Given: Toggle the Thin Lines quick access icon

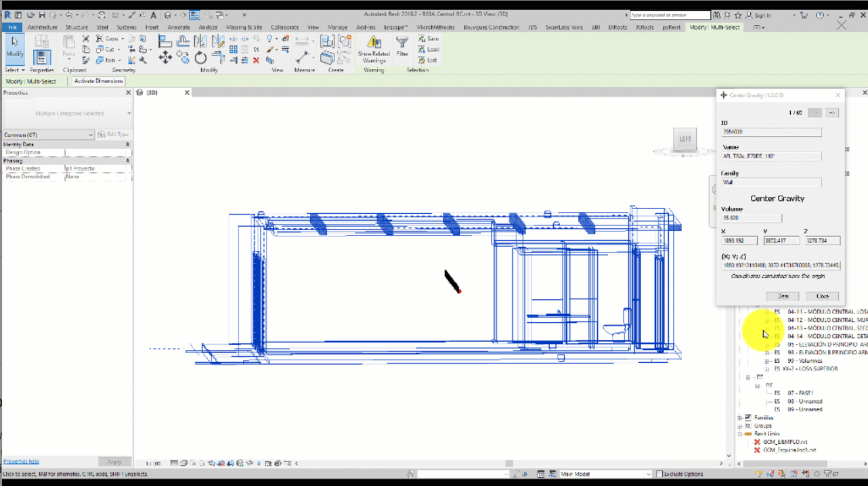Looking at the screenshot, I should (194, 15).
